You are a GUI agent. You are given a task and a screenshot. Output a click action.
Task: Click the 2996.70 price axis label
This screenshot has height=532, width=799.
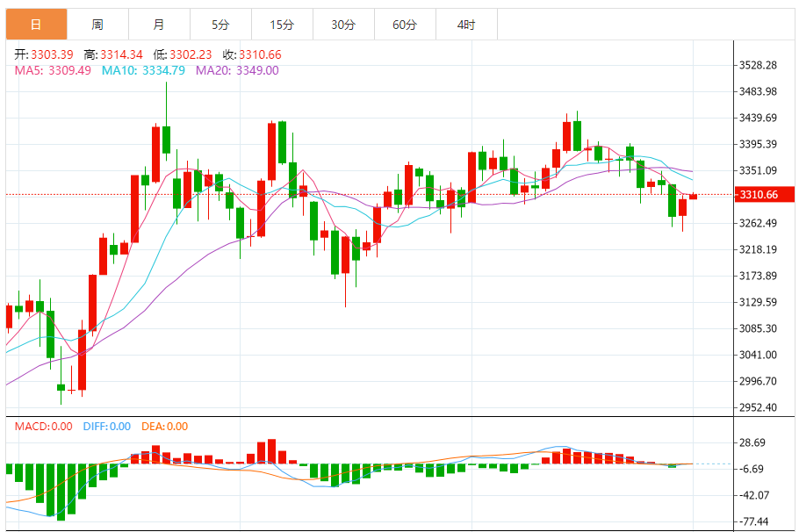(759, 381)
